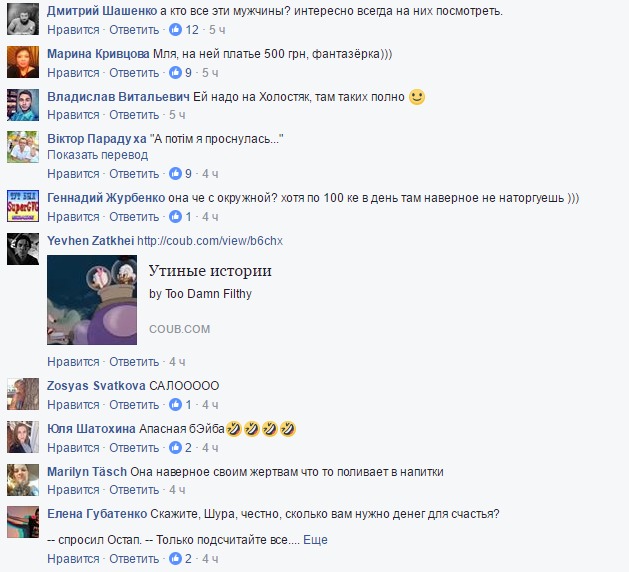Viewport: 629px width, 572px height.
Task: Open Marilyn Täsch's profile name
Action: point(87,472)
